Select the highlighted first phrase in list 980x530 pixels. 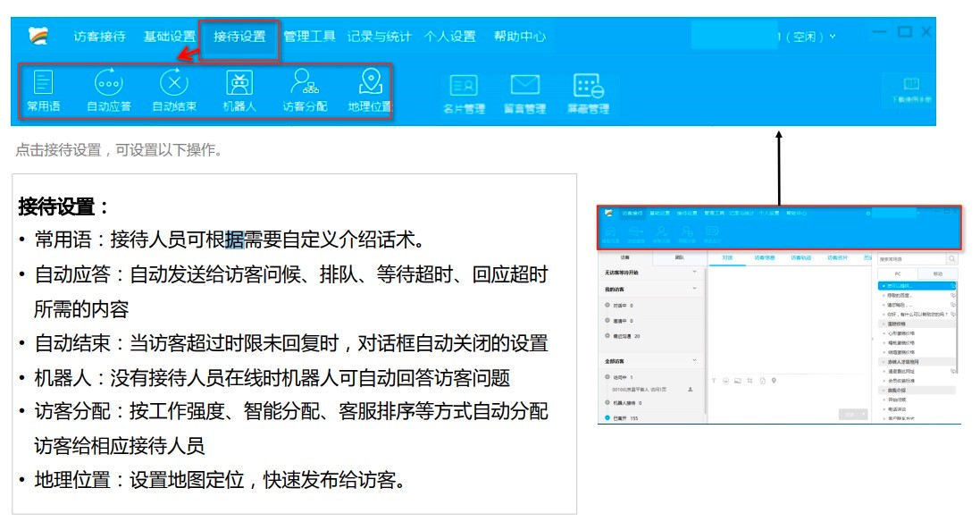917,286
